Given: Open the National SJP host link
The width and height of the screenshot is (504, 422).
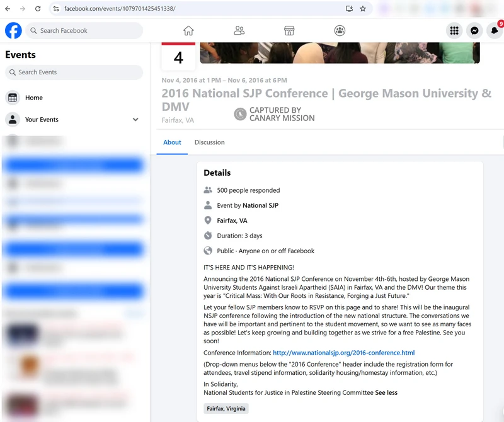Looking at the screenshot, I should (x=260, y=205).
